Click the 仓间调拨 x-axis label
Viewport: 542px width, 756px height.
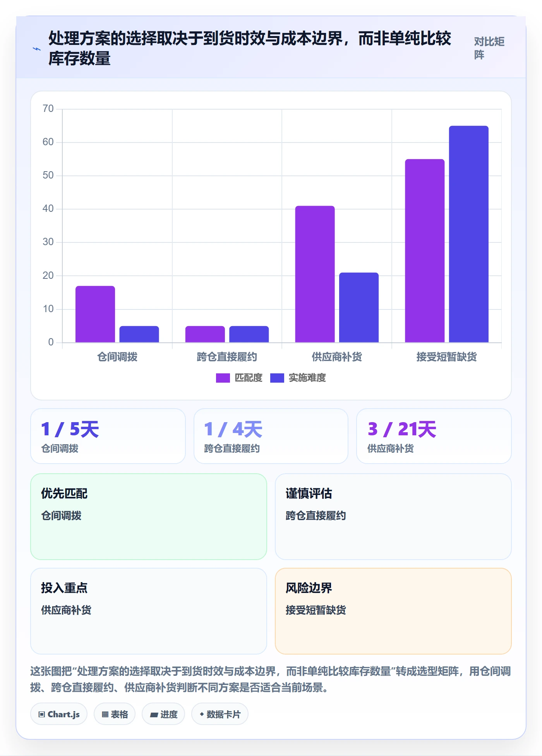[117, 357]
